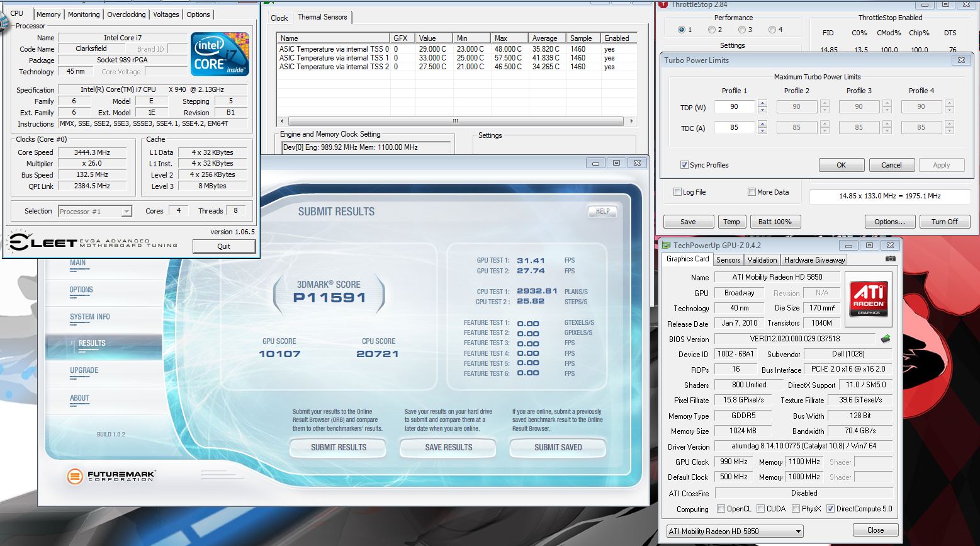Click thermal sensors horizontal scrollbar
This screenshot has width=980, height=546.
point(456,121)
